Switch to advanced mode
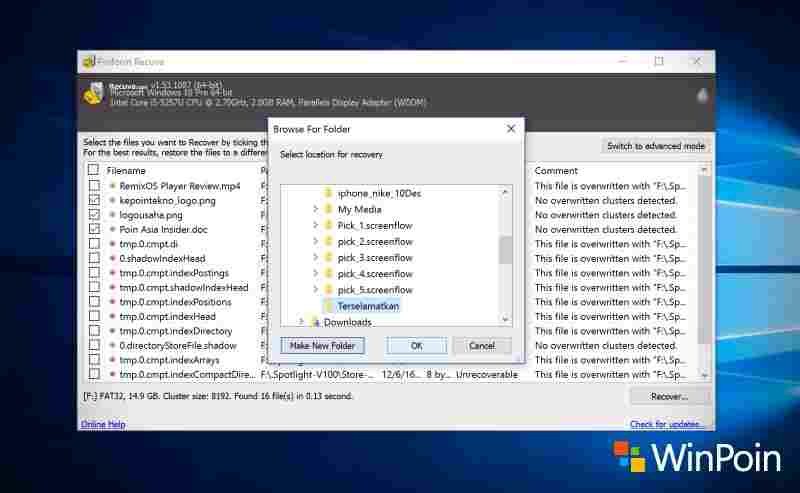Screen dimensions: 800x493 pos(656,146)
